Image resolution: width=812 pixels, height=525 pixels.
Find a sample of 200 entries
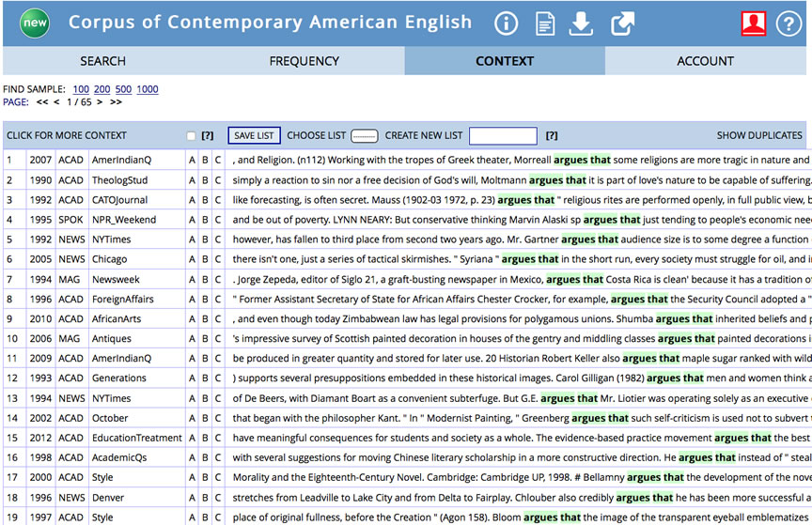[102, 89]
